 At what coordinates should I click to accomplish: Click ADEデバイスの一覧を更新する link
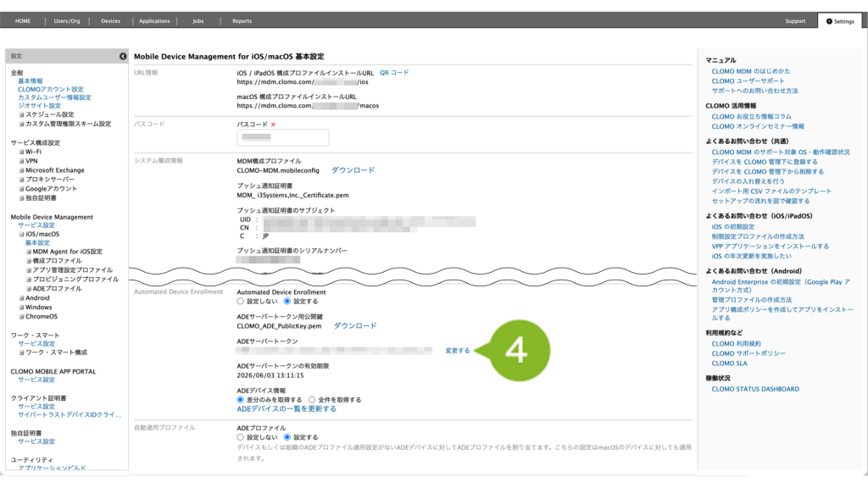pyautogui.click(x=287, y=408)
